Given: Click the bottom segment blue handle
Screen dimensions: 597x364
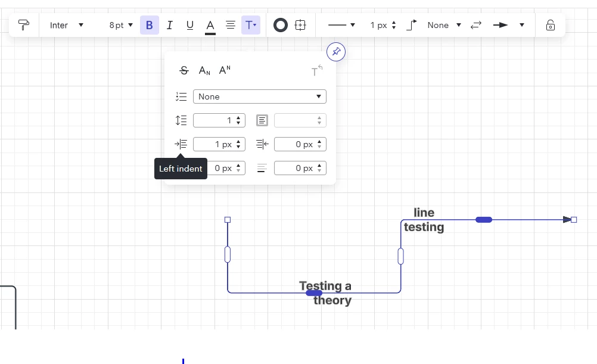Looking at the screenshot, I should coord(314,293).
